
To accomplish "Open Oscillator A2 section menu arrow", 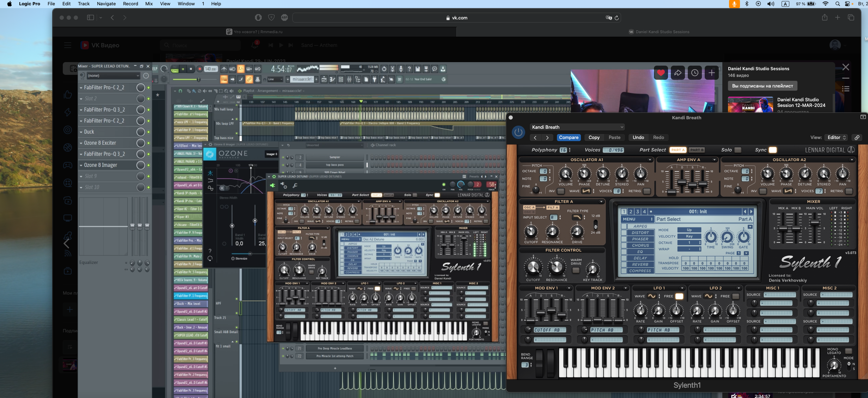I will click(852, 160).
